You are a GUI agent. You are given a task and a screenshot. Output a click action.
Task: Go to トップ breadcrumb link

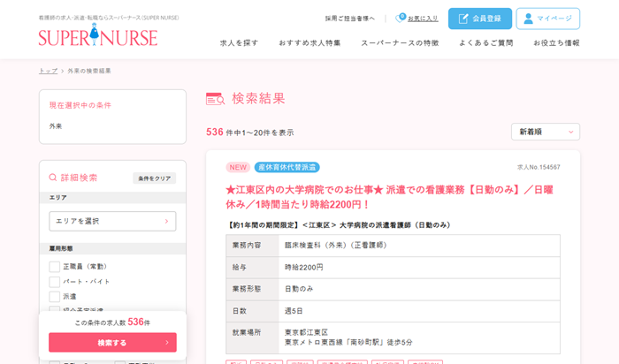[x=48, y=71]
